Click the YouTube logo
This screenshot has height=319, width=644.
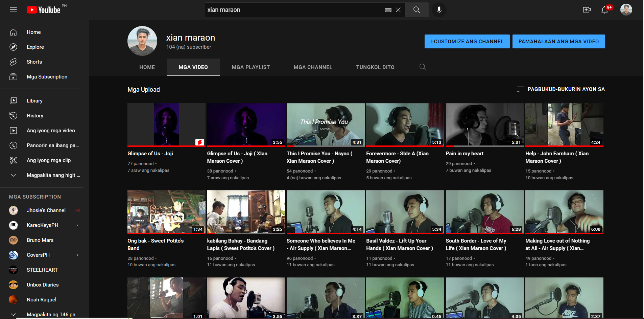(x=44, y=10)
